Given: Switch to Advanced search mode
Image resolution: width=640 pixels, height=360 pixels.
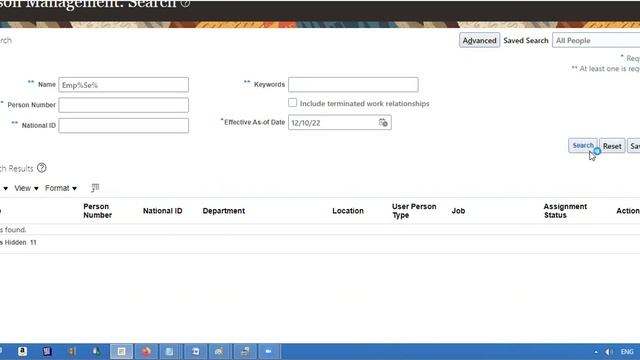Looking at the screenshot, I should pyautogui.click(x=479, y=40).
